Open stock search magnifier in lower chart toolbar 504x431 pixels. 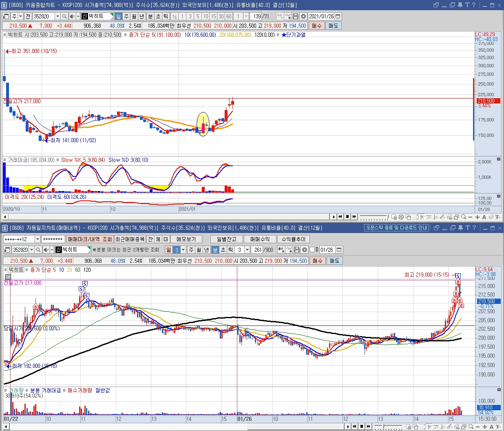pos(38,250)
